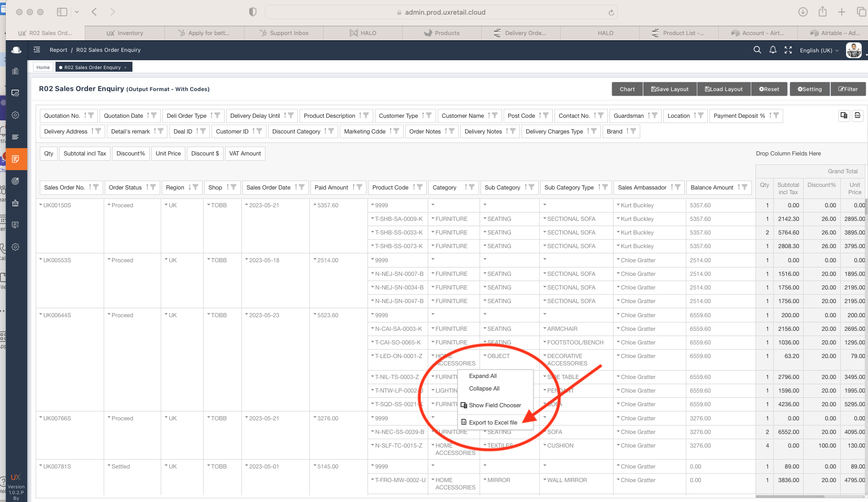The width and height of the screenshot is (868, 502).
Task: Switch to the Home tab
Action: click(x=43, y=68)
